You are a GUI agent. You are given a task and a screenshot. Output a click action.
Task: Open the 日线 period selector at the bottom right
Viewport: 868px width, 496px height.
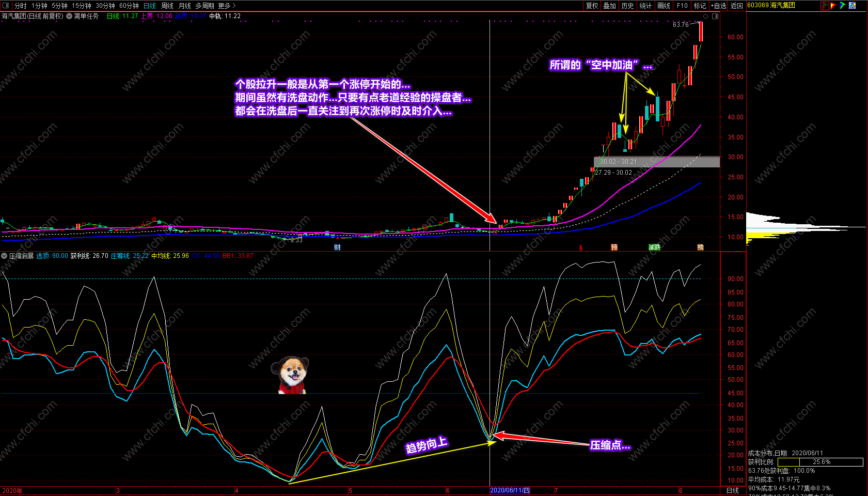click(x=733, y=490)
